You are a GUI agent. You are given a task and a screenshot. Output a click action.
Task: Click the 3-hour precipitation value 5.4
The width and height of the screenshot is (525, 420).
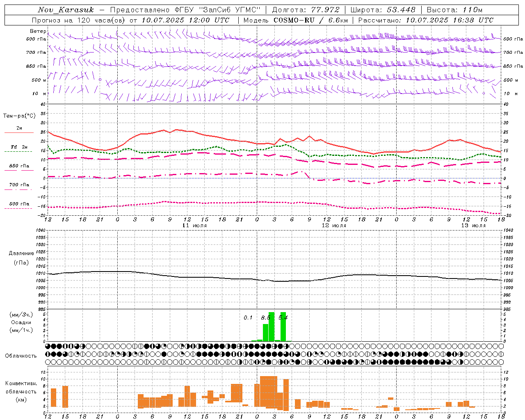click(283, 317)
